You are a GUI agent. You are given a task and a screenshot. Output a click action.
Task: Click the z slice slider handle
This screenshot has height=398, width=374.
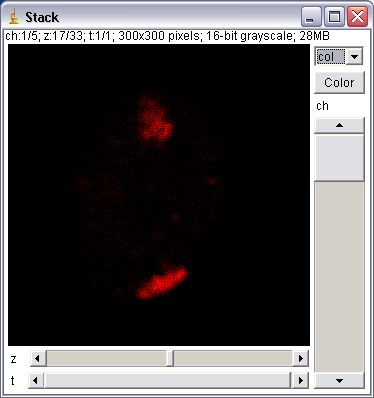(x=170, y=359)
